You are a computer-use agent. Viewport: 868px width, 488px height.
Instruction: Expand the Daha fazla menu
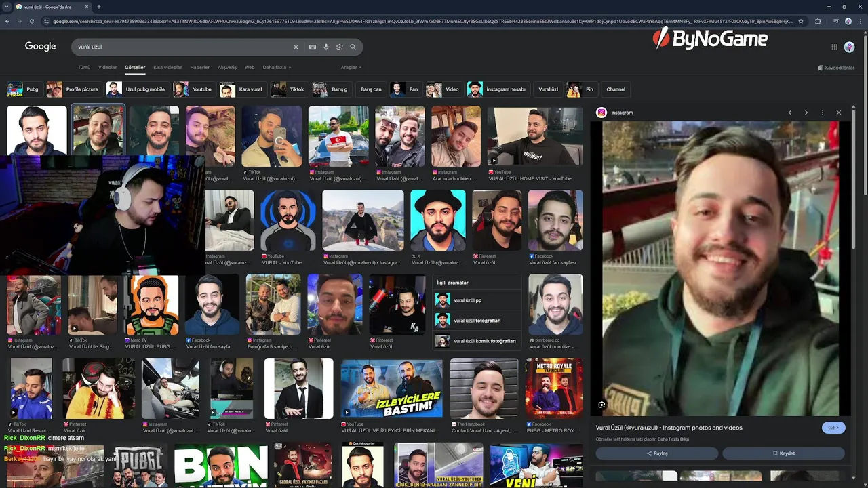[277, 67]
